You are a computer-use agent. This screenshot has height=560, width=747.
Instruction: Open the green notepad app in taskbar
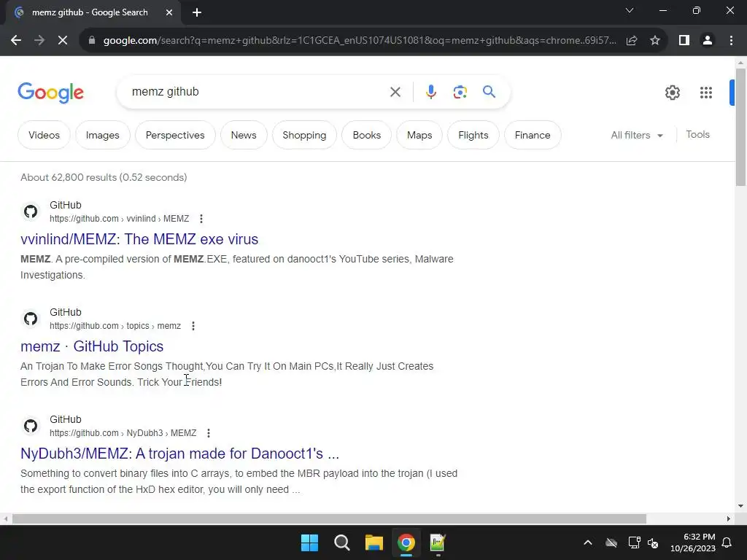(x=438, y=542)
